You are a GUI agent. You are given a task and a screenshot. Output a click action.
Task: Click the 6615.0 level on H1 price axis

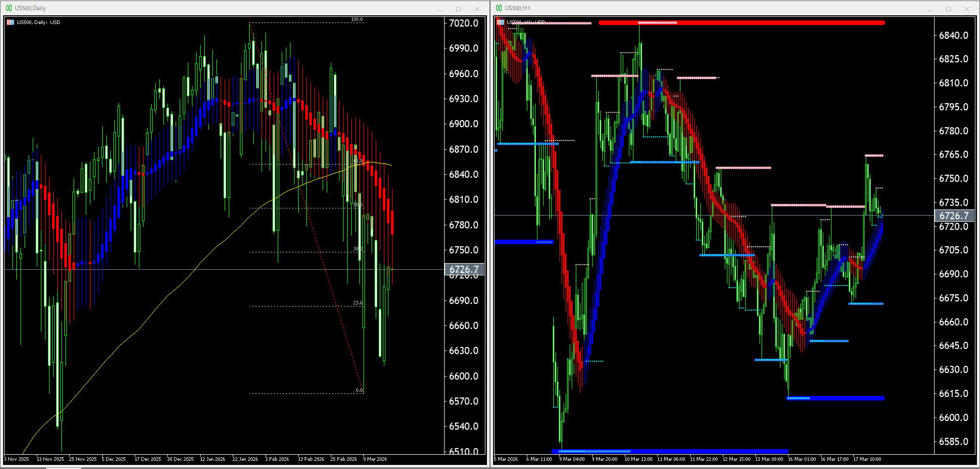click(x=953, y=393)
